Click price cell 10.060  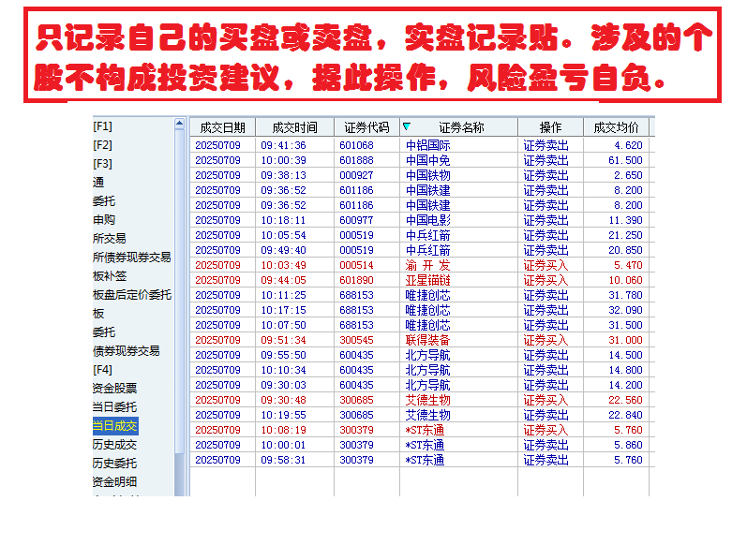(x=625, y=281)
